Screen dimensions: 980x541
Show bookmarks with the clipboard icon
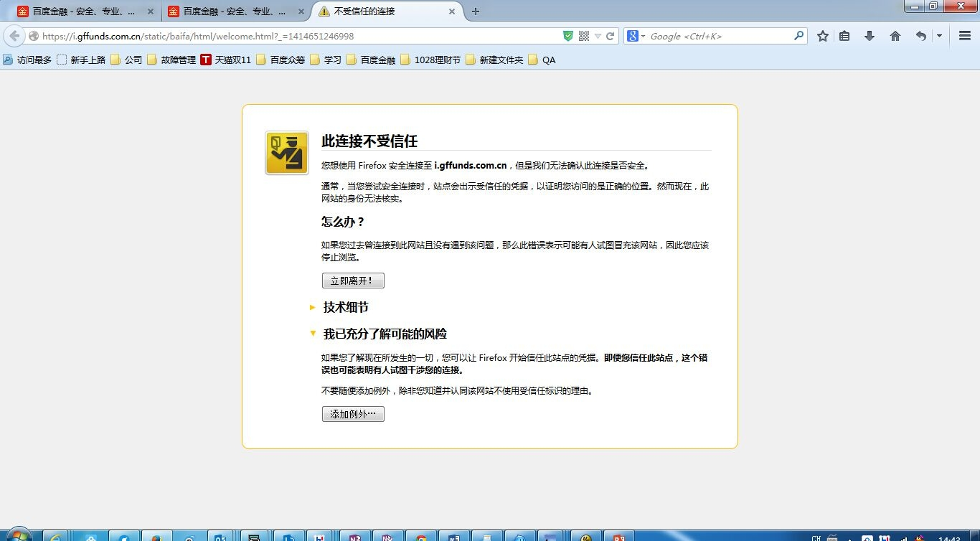tap(845, 36)
